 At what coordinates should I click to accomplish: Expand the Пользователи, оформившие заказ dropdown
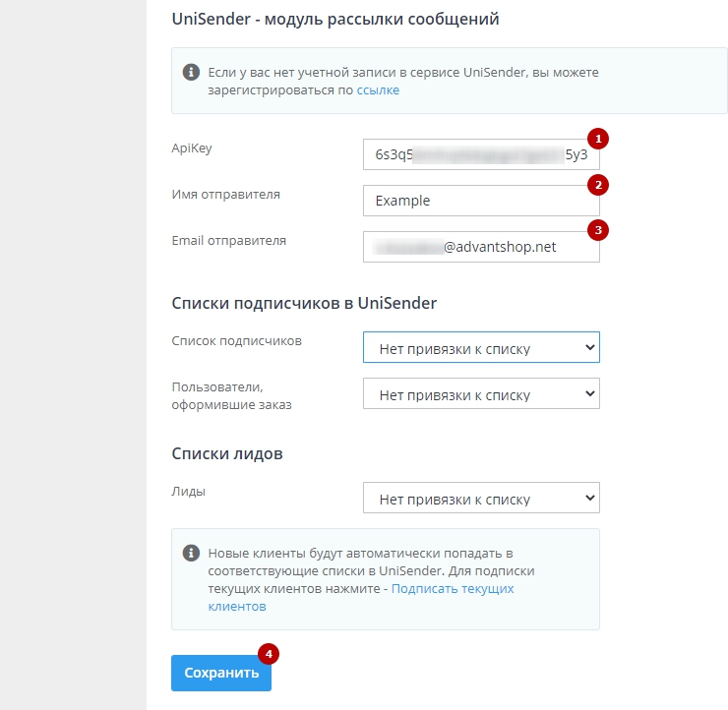[480, 394]
